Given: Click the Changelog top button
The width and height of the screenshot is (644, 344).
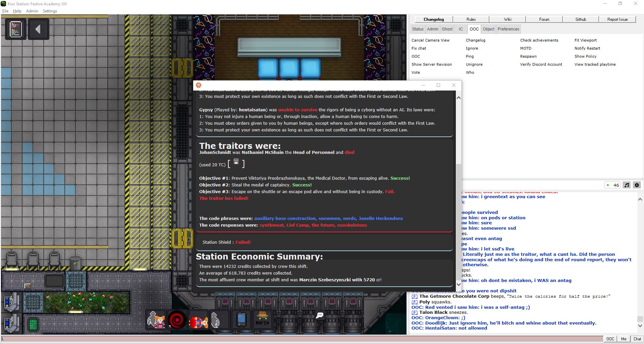Looking at the screenshot, I should [x=434, y=19].
